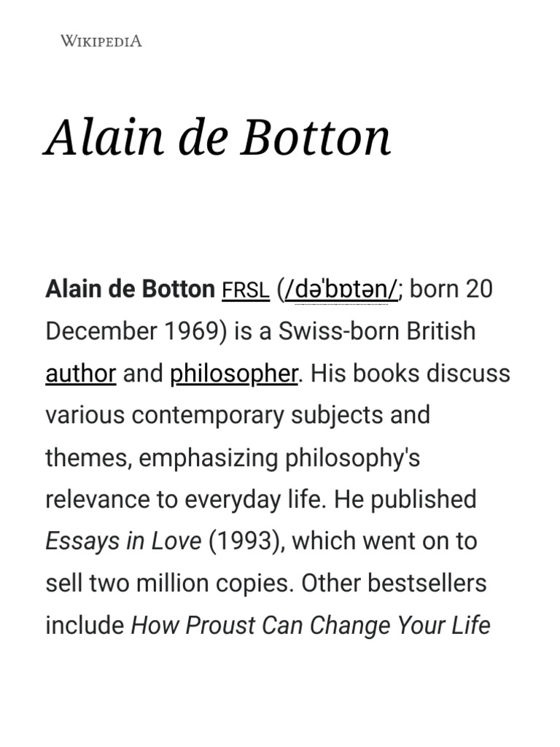Click the IPA pronunciation link /dəˈbɒtən/
The width and height of the screenshot is (560, 747).
(341, 290)
